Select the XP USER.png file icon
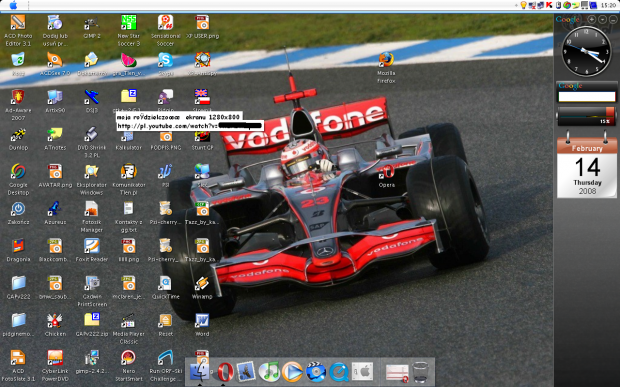Screen dimensions: 620x387 (202, 27)
